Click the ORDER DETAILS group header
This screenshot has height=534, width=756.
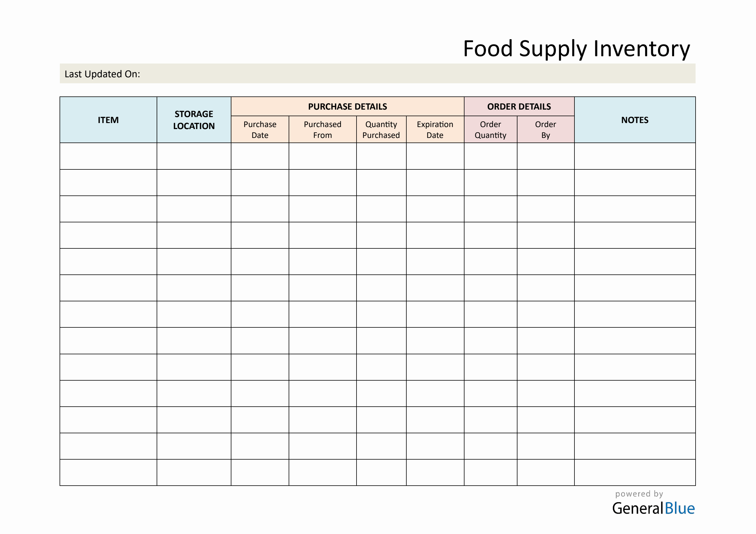tap(519, 107)
